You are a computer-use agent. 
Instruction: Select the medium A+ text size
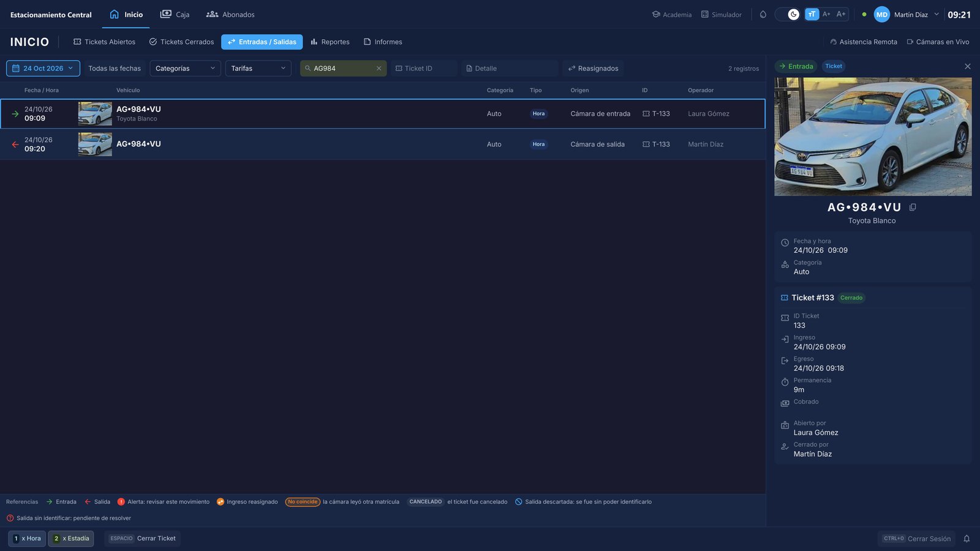point(826,14)
